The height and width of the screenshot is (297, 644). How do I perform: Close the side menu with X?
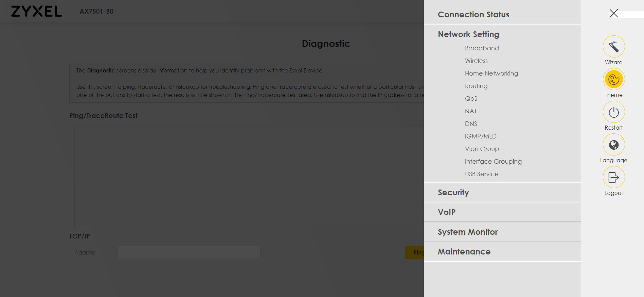pos(613,13)
